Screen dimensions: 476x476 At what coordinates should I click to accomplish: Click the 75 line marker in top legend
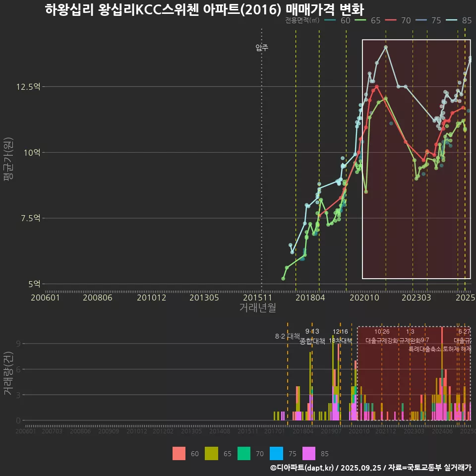click(x=420, y=20)
